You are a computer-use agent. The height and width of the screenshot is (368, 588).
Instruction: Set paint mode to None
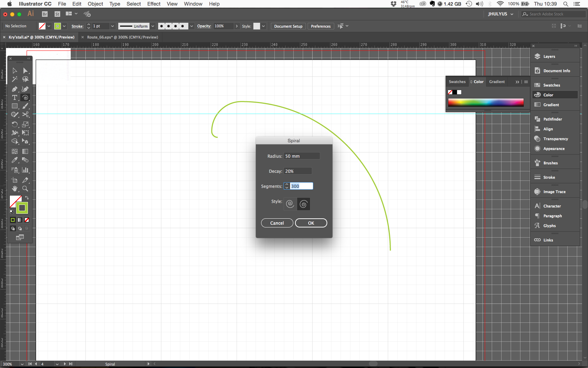coord(27,220)
